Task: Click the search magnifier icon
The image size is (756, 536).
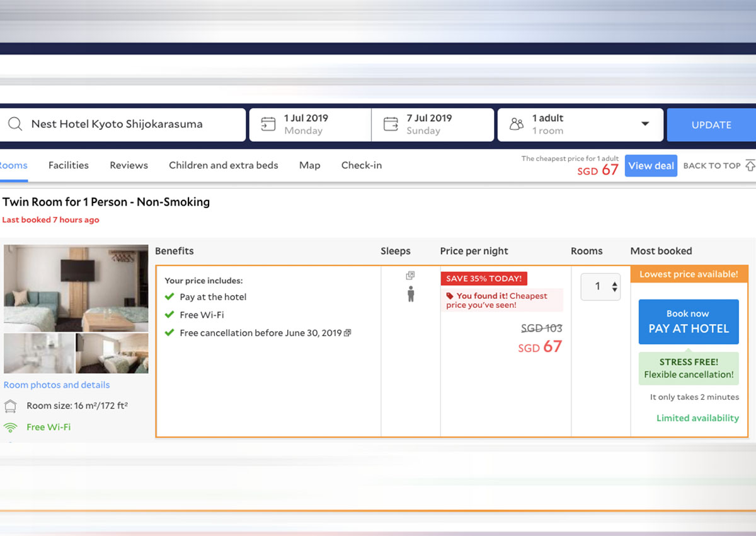Action: 15,124
